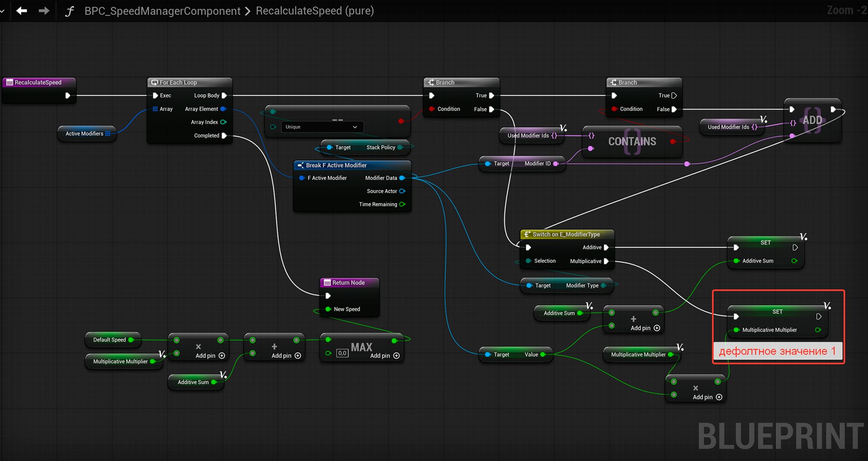Image resolution: width=868 pixels, height=461 pixels.
Task: Go back with the left navigation arrow
Action: pyautogui.click(x=22, y=11)
